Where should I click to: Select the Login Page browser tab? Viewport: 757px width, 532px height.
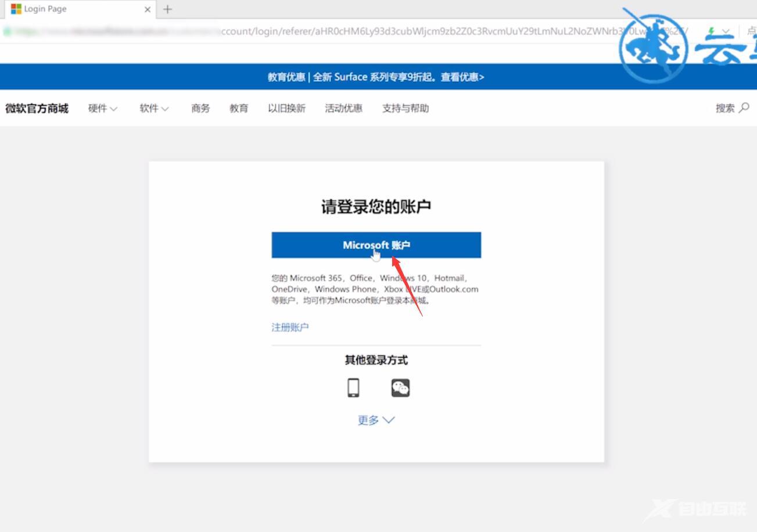tap(81, 9)
